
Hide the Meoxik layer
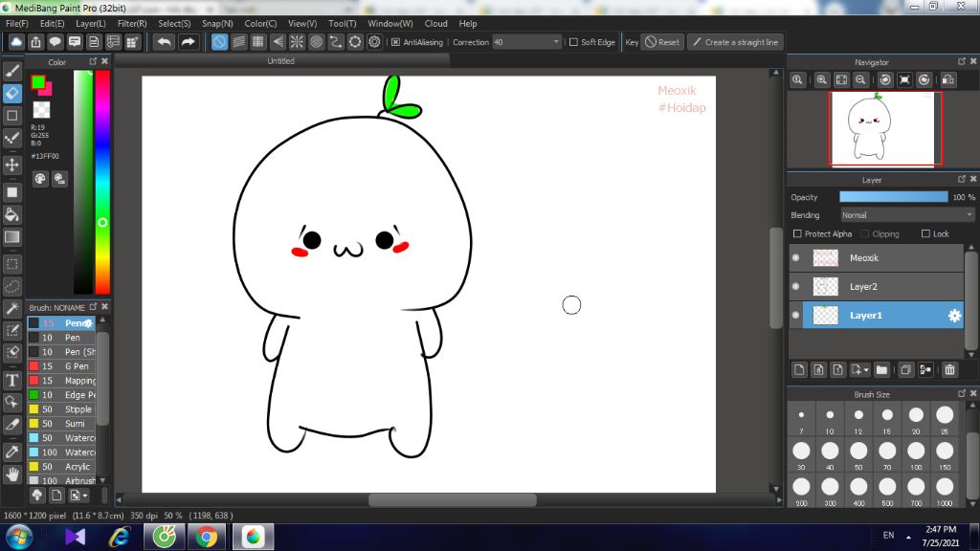pyautogui.click(x=795, y=258)
